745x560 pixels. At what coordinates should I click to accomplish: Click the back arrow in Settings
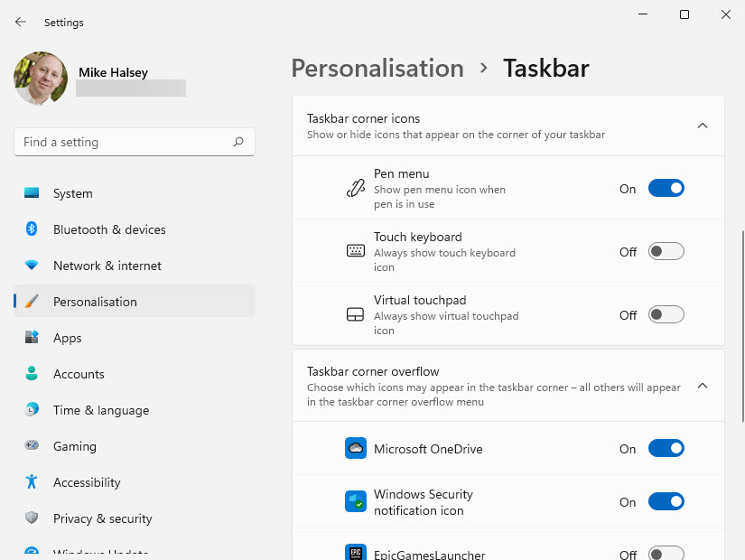21,22
